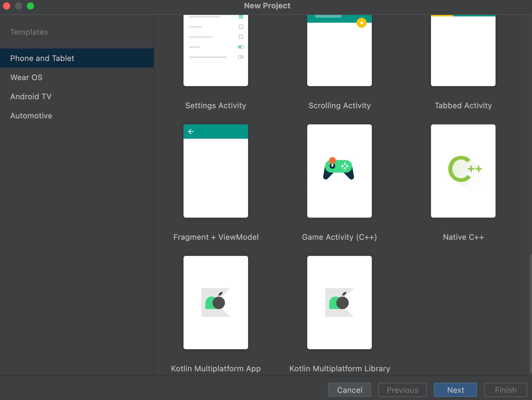Close the New Project window with red button
Image resolution: width=532 pixels, height=400 pixels.
(7, 6)
